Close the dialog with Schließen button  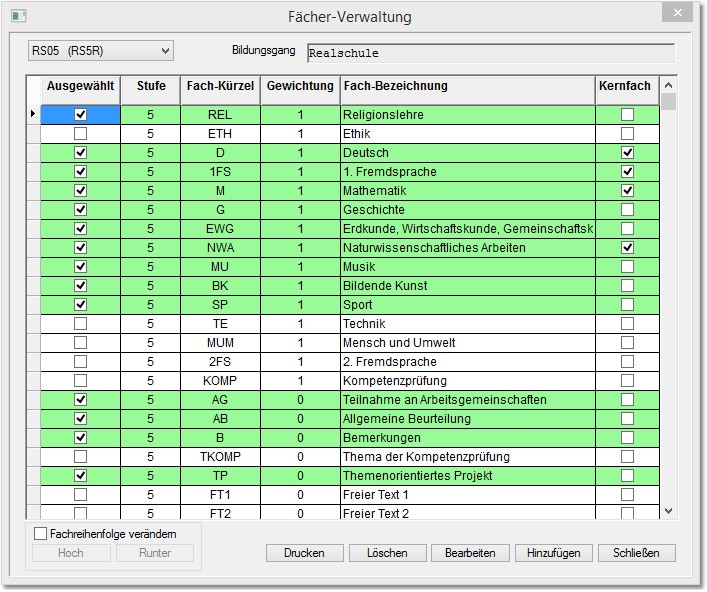(636, 553)
